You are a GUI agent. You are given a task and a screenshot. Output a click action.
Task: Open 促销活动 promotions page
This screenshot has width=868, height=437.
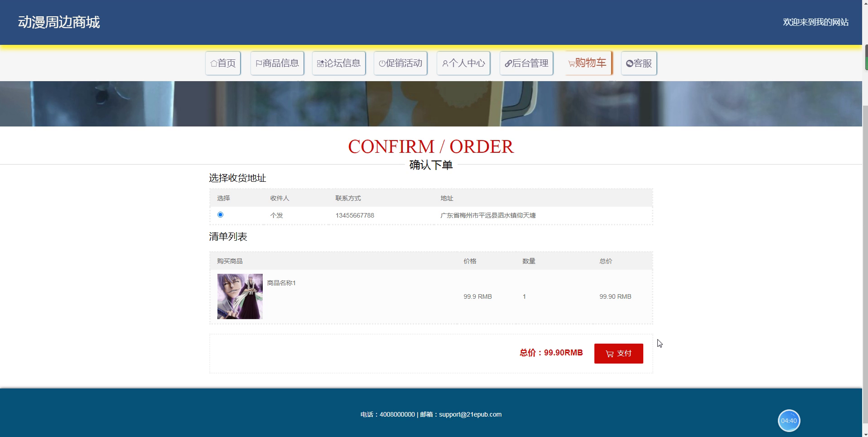coord(400,63)
